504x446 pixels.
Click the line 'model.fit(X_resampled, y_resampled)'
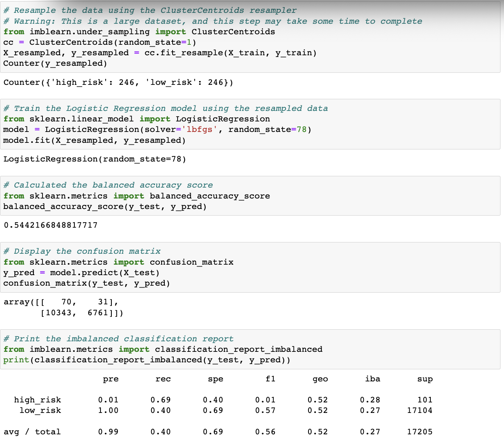pos(95,140)
